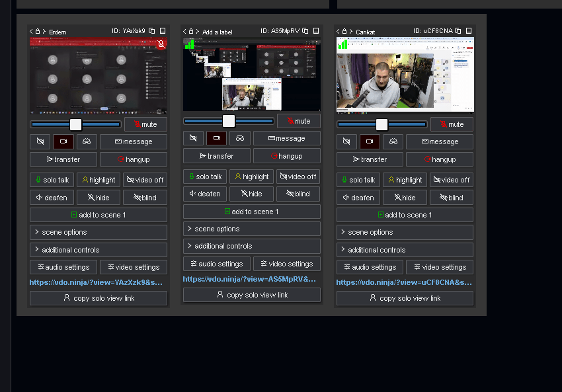Copy the guest ID YAzXzk9 icon
The image size is (562, 392).
tap(152, 31)
